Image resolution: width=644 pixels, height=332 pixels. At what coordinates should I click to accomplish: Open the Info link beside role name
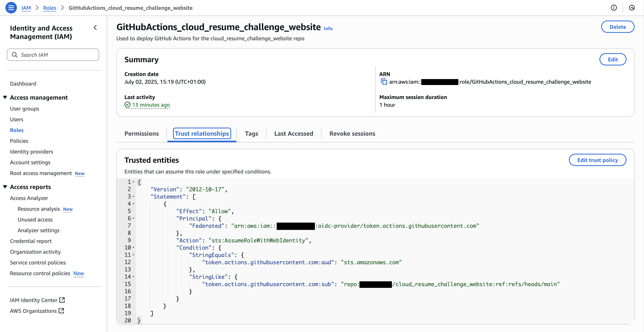[x=328, y=28]
